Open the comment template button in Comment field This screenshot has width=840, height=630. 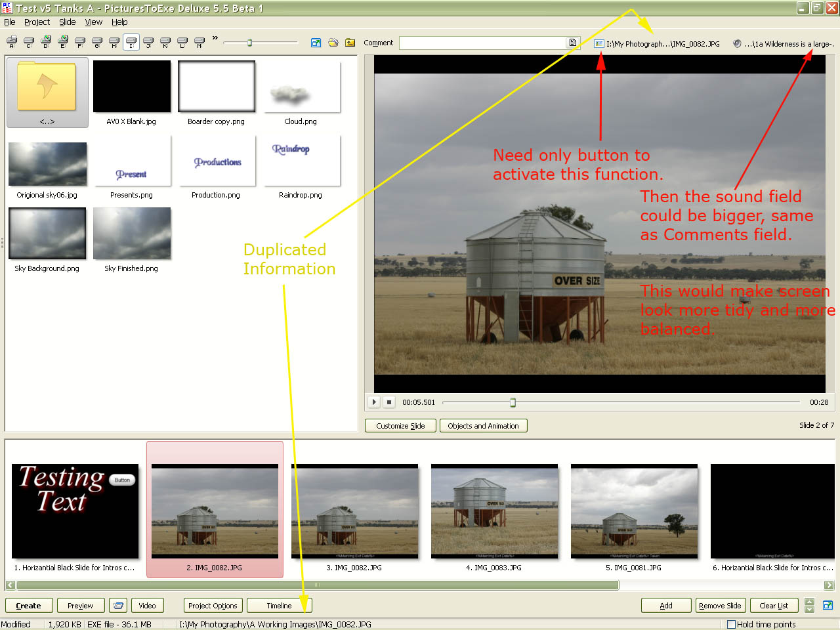coord(573,43)
